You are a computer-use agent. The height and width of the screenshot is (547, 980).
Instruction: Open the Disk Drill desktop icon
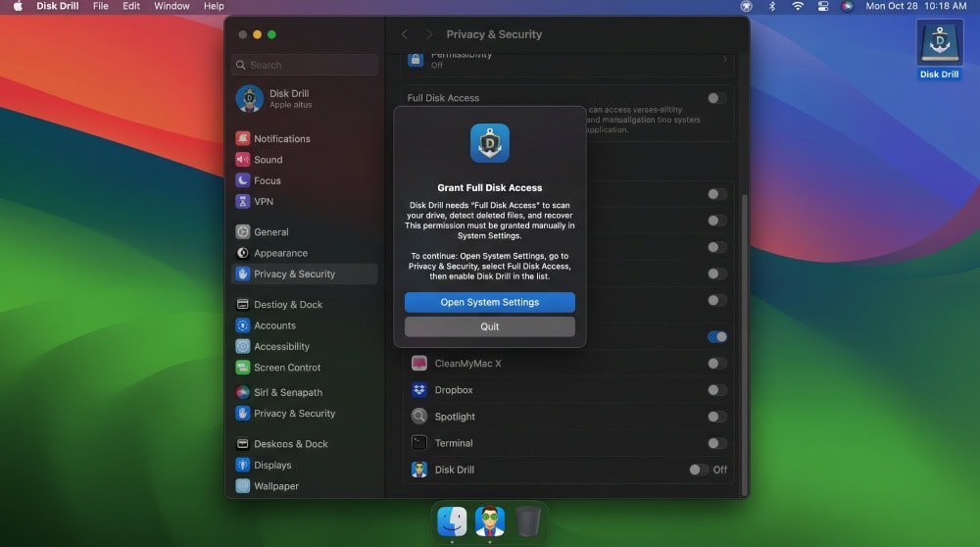tap(940, 49)
